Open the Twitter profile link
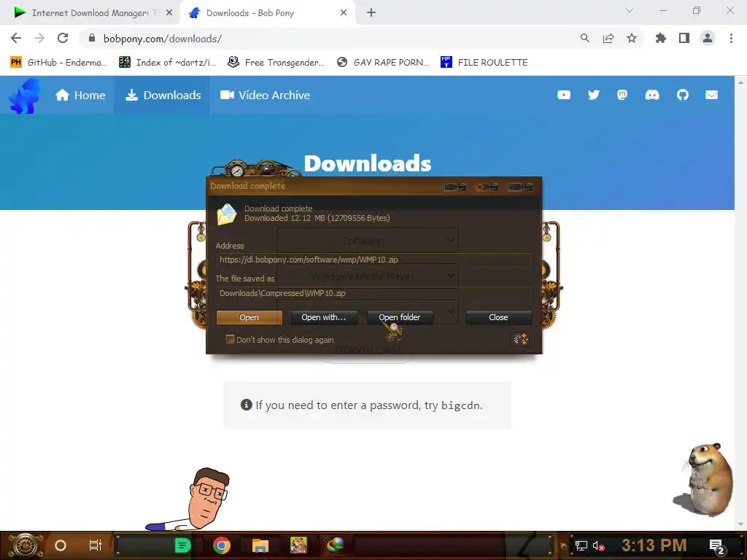Screen dimensions: 747x560 [594, 96]
